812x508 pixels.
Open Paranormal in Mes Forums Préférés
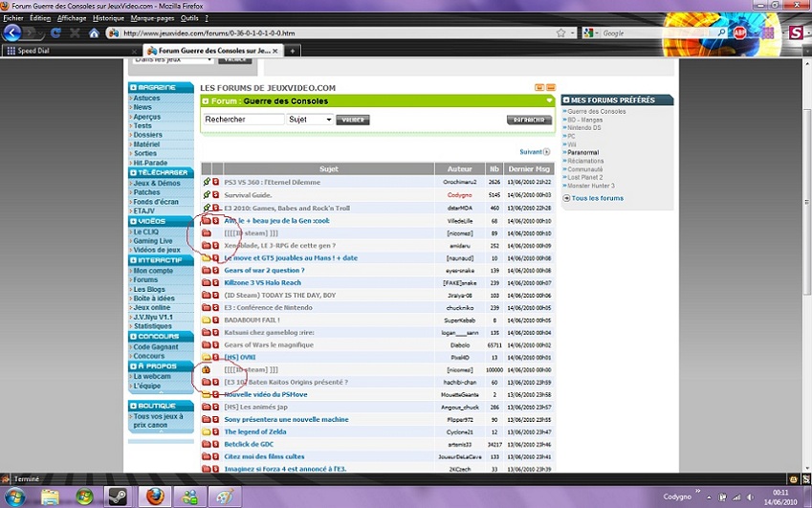point(583,152)
